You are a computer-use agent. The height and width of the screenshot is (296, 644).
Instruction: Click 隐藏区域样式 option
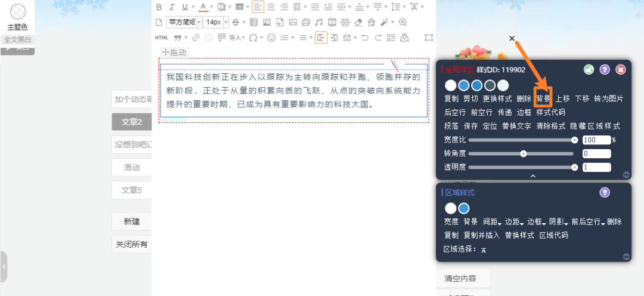pos(595,126)
